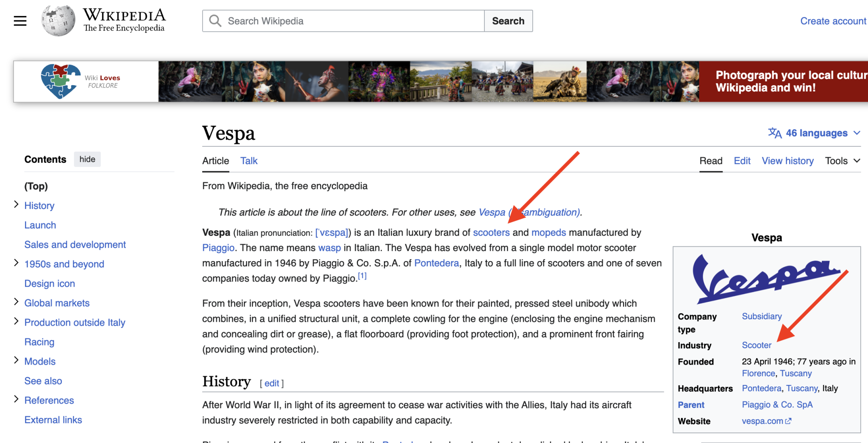This screenshot has height=443, width=868.
Task: Hide the Contents sidebar
Action: (x=87, y=159)
